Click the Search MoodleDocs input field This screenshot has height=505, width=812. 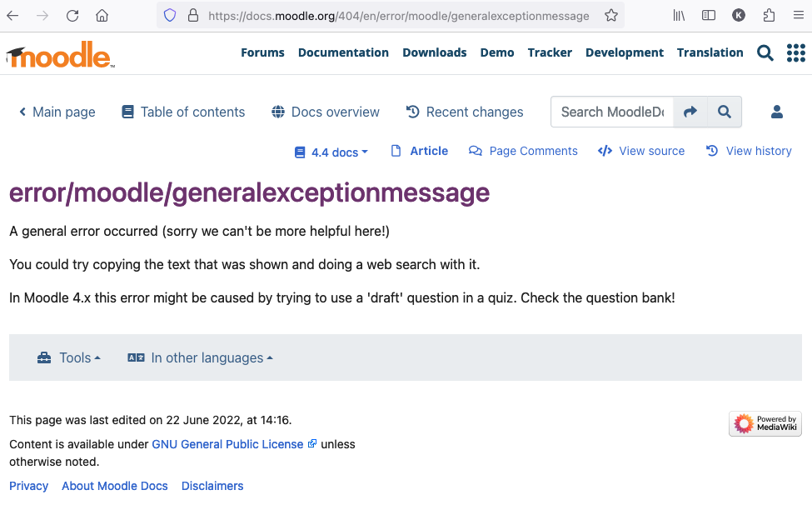pos(612,112)
